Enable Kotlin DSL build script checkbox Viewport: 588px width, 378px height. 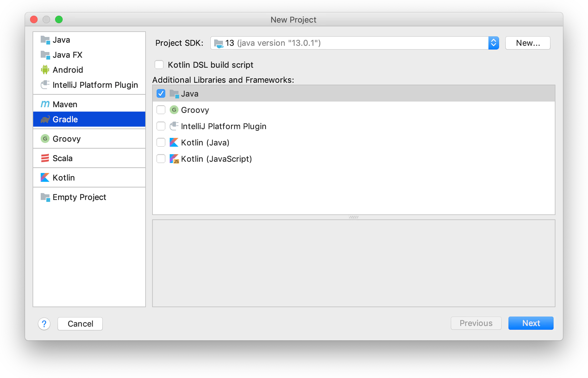click(x=159, y=65)
